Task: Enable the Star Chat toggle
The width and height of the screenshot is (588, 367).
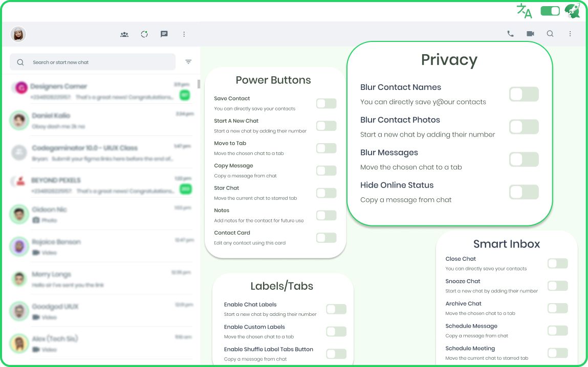Action: pyautogui.click(x=326, y=193)
